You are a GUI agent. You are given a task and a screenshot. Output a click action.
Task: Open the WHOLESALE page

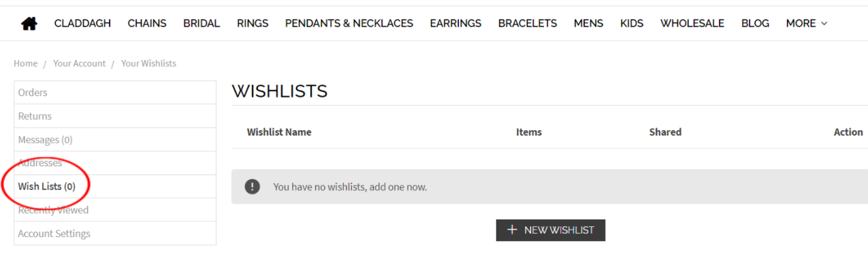pos(692,23)
